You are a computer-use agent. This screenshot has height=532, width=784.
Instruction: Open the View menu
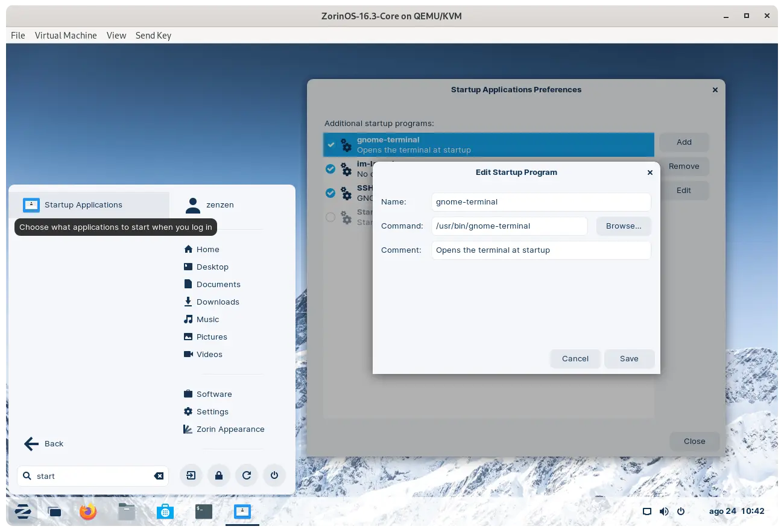116,35
